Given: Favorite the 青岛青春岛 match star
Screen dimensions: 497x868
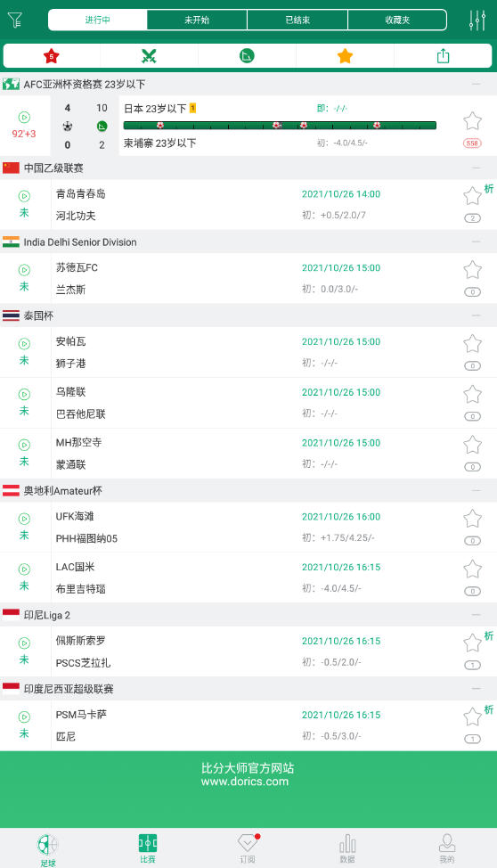Looking at the screenshot, I should click(472, 195).
